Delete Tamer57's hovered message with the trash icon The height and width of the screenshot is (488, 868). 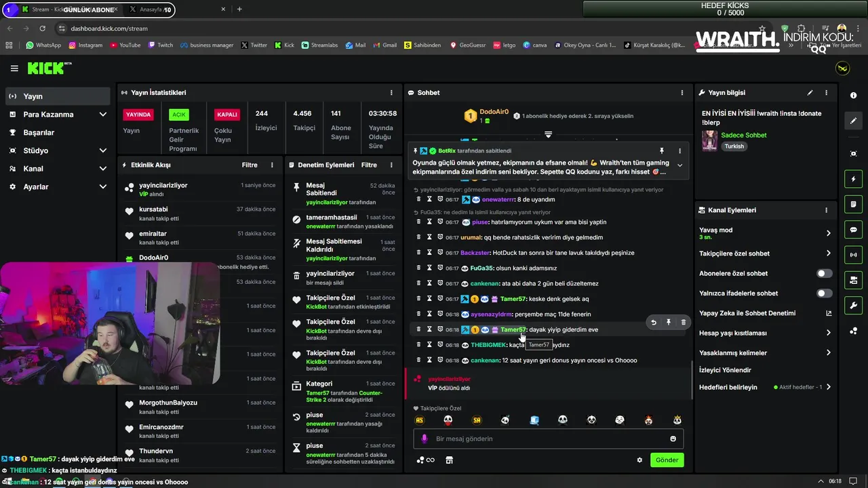(683, 323)
